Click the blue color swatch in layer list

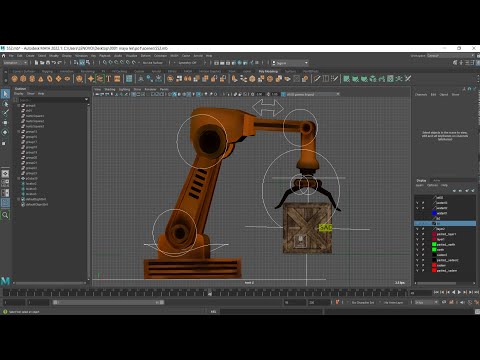point(434,213)
